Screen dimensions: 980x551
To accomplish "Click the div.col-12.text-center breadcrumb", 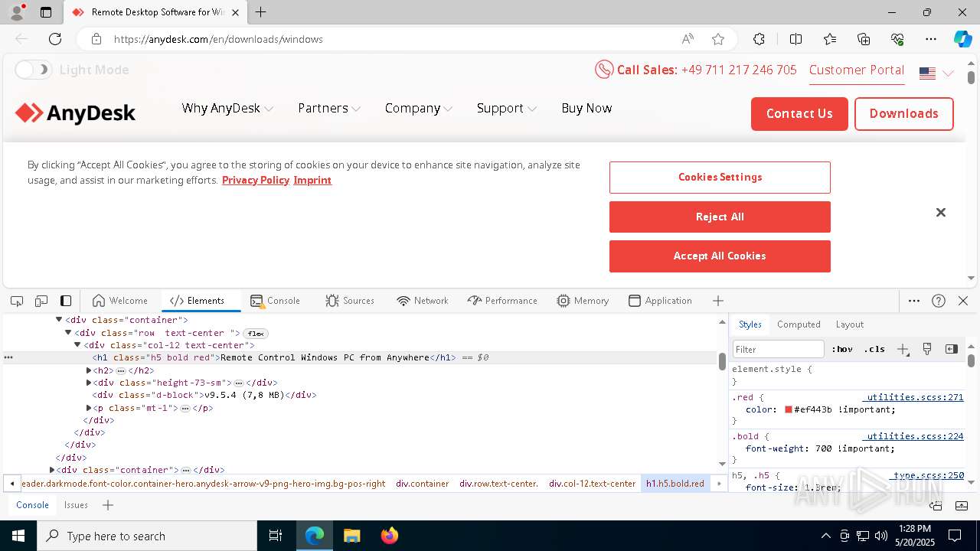I will [x=592, y=484].
